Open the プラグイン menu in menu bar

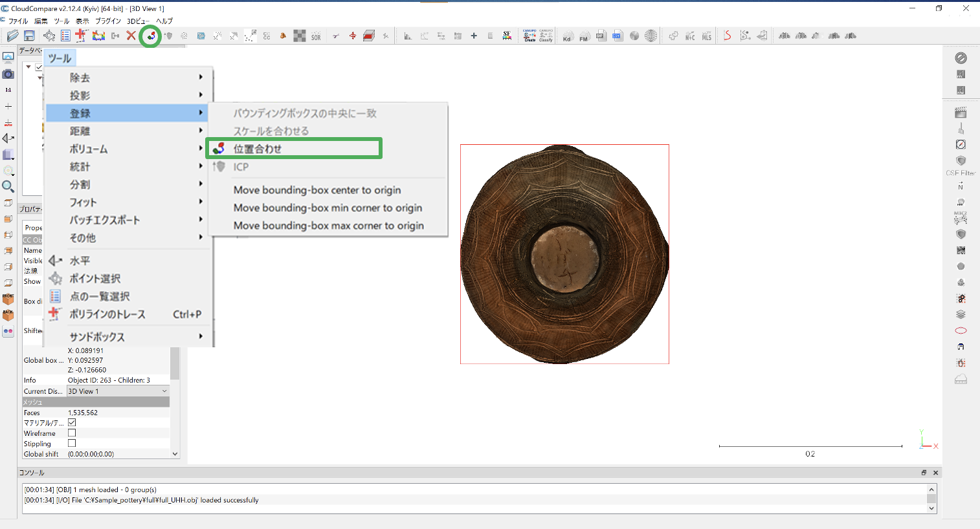108,21
